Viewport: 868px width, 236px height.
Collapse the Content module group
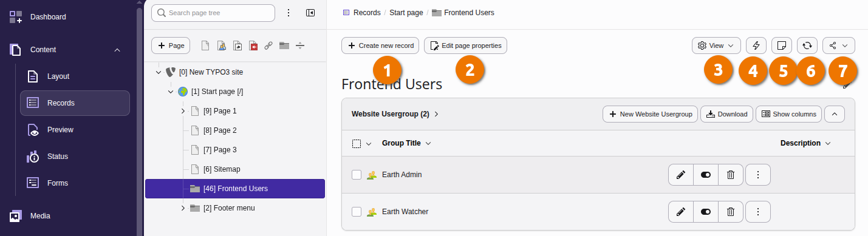[117, 50]
